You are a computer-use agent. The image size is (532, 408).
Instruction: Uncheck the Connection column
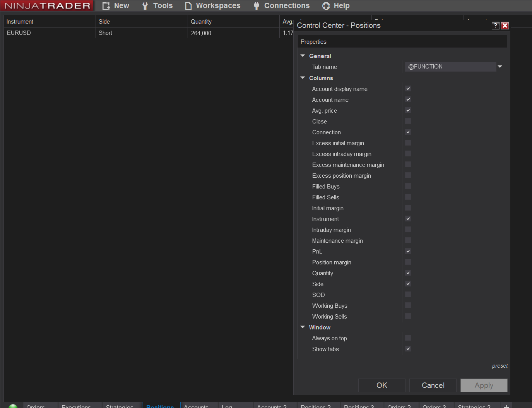408,132
